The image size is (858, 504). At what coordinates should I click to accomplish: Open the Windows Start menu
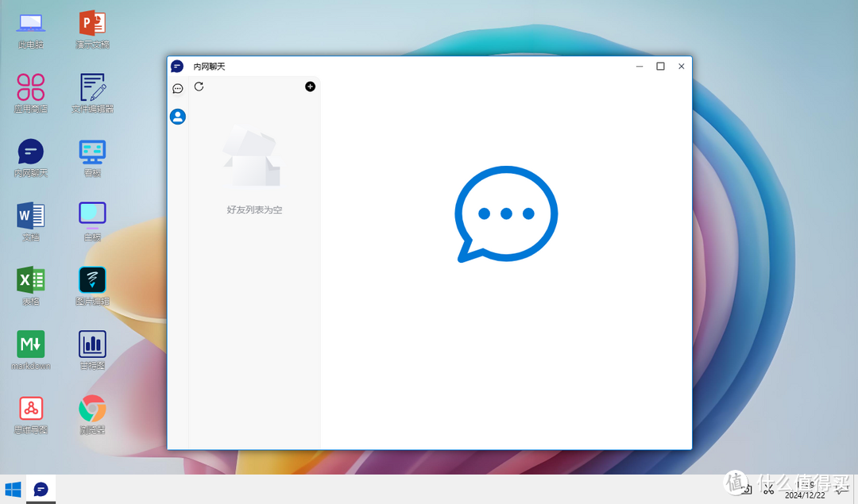pos(13,489)
